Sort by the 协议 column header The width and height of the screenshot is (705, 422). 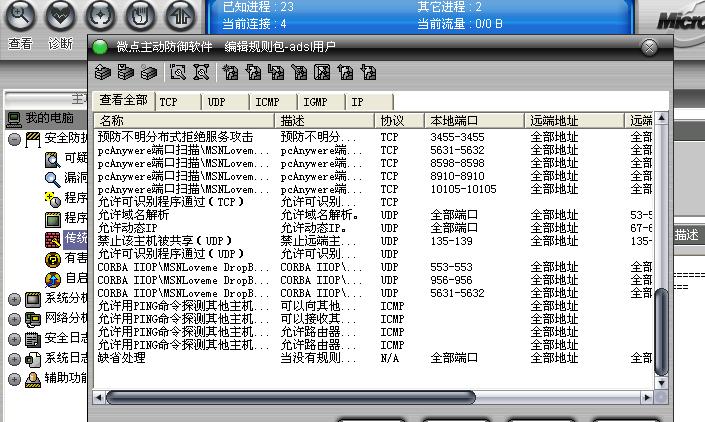(400, 120)
